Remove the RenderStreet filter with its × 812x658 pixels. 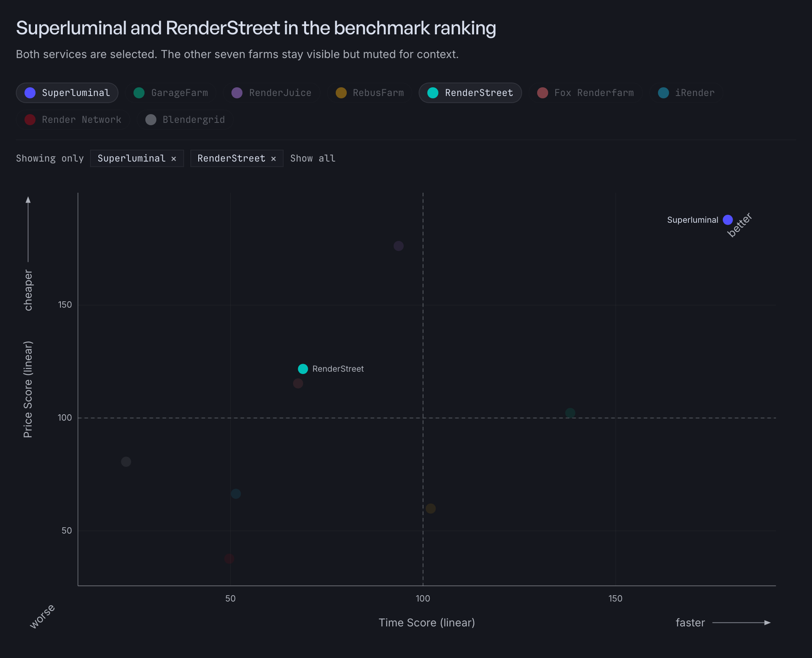[273, 158]
